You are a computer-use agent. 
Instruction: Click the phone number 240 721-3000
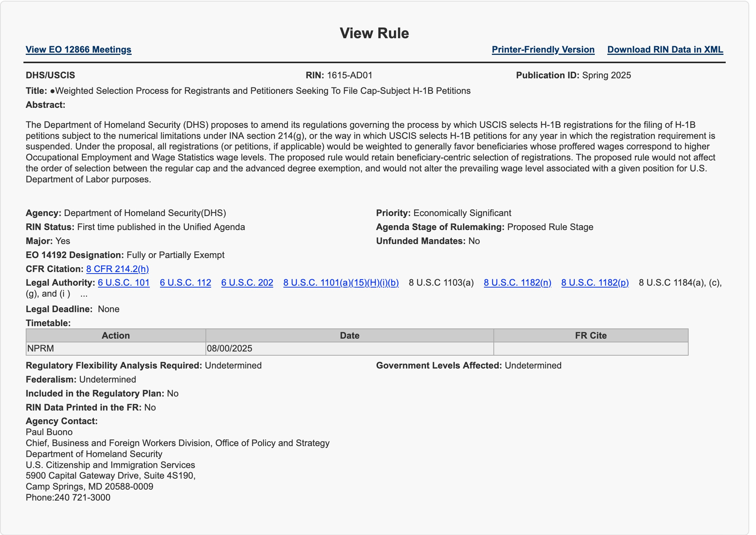[82, 498]
